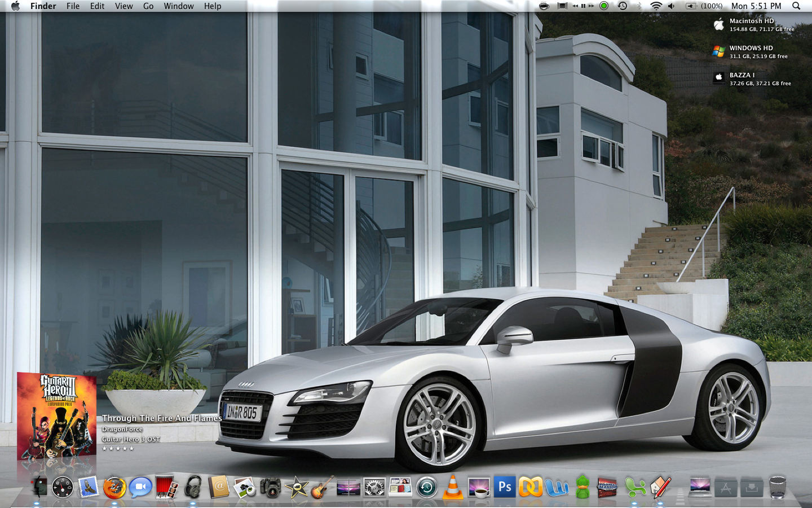Open the headphones app in the Dock
Viewport: 812px width, 508px height.
coord(192,487)
